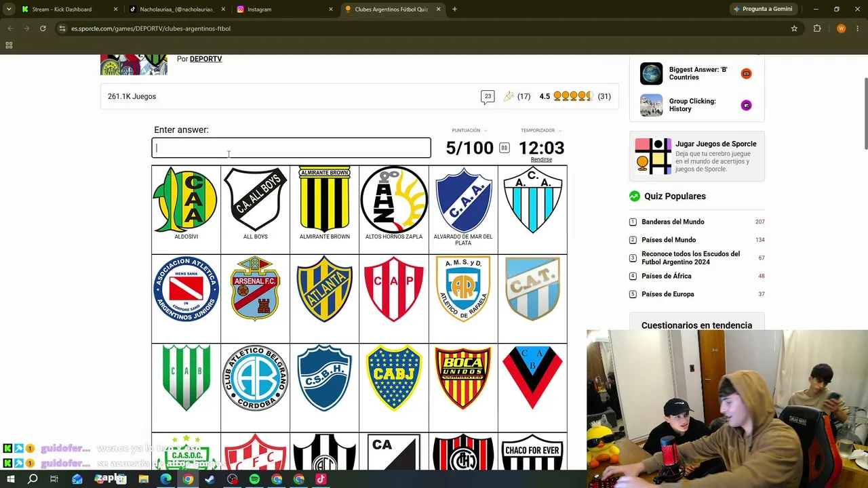868x488 pixels.
Task: Click the 4.5 rating globes
Action: coord(574,96)
